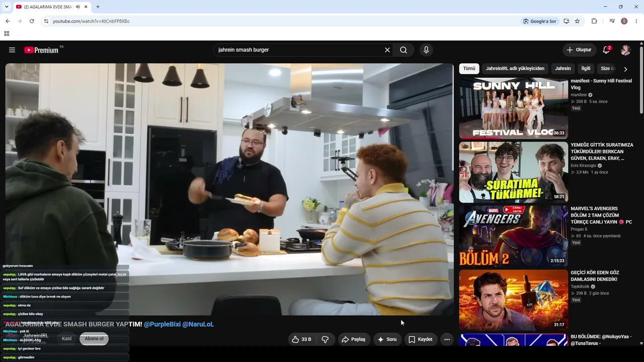The image size is (644, 362).
Task: Open title 'MARVEL'S AVENGERS BÖLÜM 2'
Action: click(601, 215)
